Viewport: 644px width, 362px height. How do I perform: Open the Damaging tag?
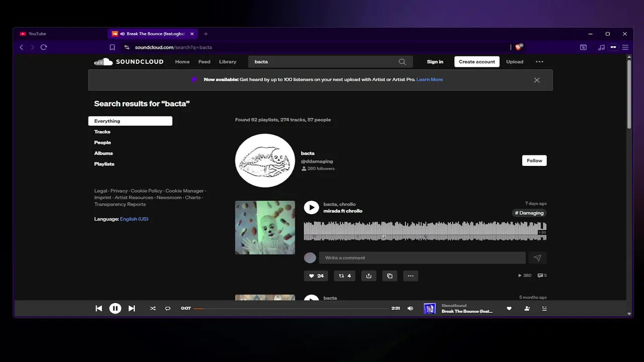[x=529, y=213]
